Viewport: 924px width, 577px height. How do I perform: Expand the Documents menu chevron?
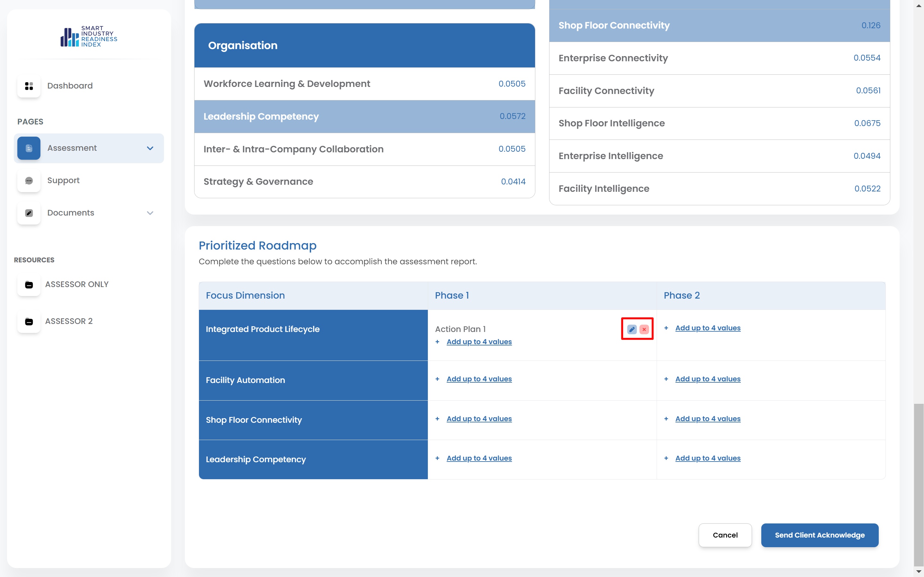point(150,213)
